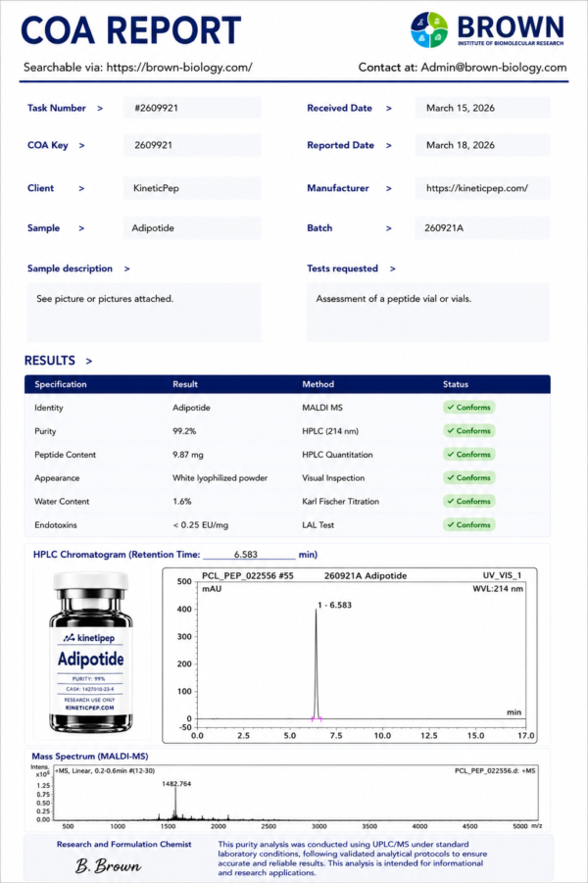Click the Conforms badge for Peptide Content
Screen dimensions: 588x883
pyautogui.click(x=468, y=454)
